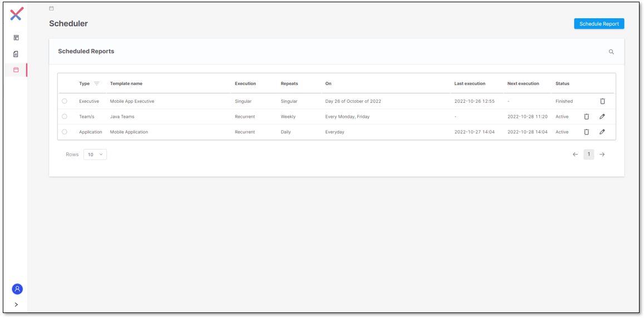Open the reports document icon in sidebar

click(x=16, y=54)
